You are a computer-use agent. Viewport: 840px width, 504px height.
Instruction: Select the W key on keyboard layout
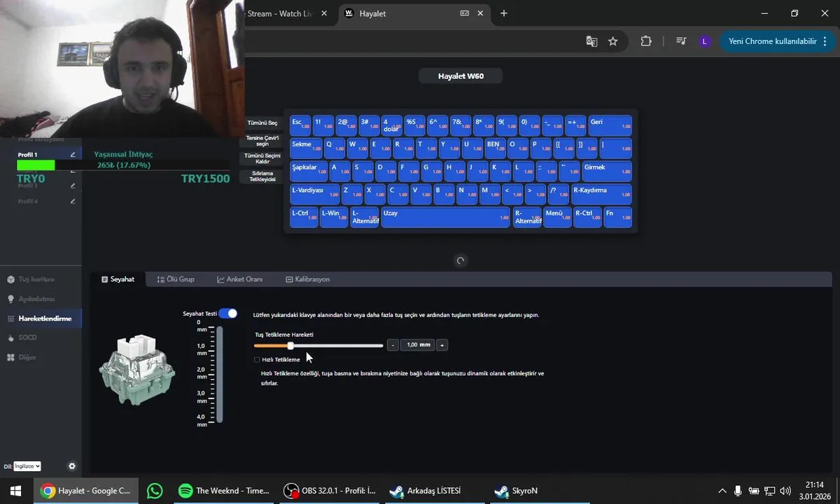[357, 148]
